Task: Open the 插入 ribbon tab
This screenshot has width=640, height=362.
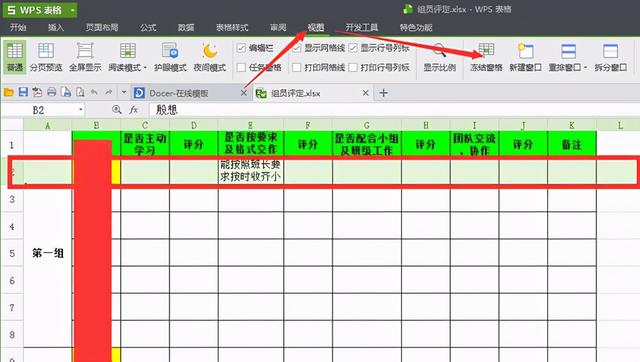Action: point(56,27)
